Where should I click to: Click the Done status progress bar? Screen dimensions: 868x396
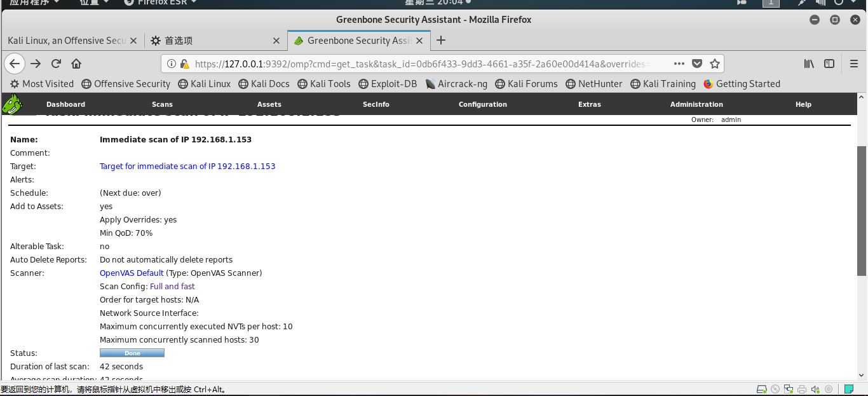pyautogui.click(x=132, y=353)
